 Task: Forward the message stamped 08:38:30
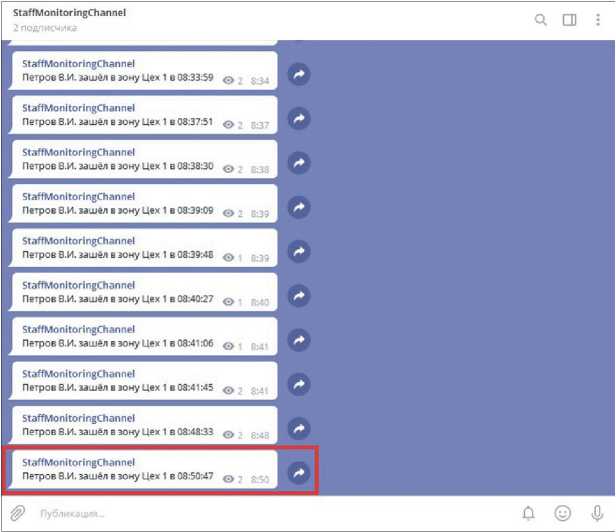click(x=299, y=163)
